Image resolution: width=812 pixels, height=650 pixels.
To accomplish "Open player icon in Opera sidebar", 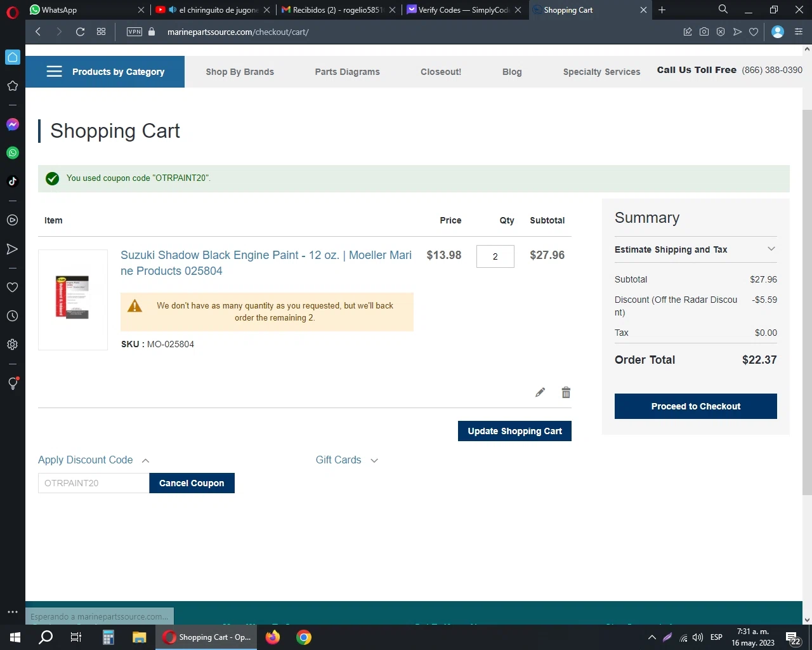I will pos(12,220).
